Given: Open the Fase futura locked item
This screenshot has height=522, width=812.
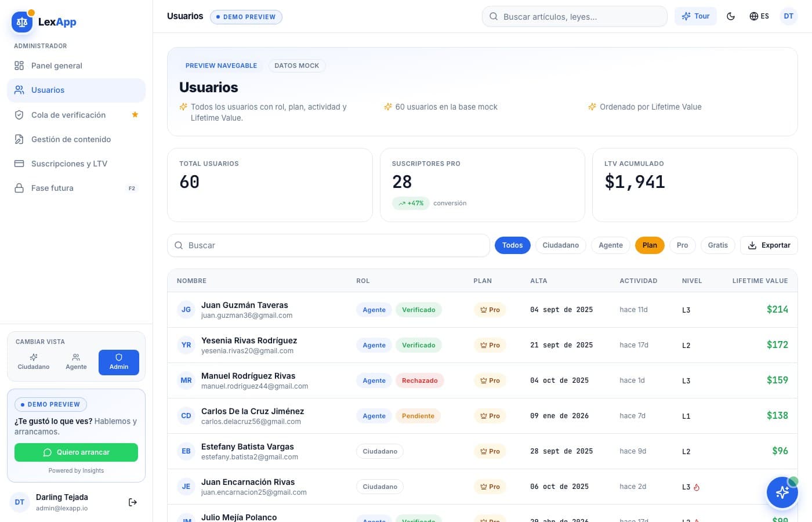Looking at the screenshot, I should pos(76,188).
